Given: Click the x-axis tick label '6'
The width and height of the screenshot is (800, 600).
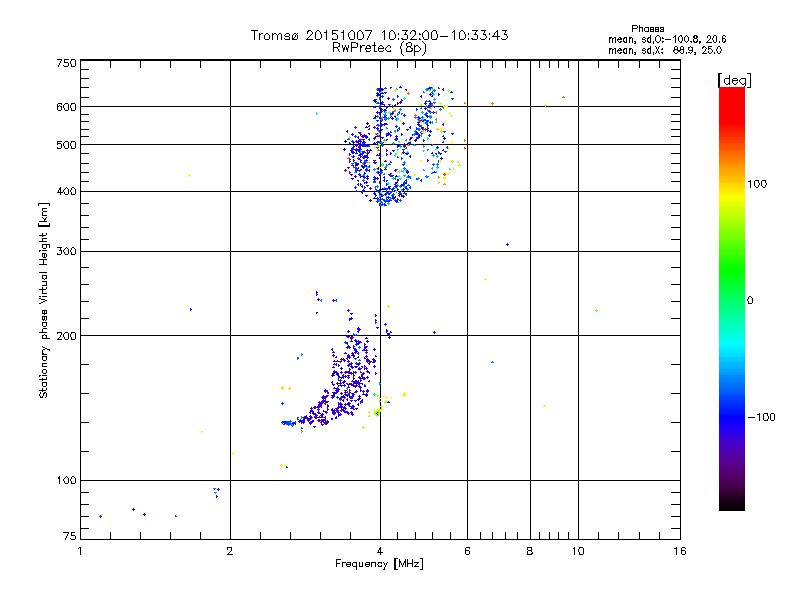Looking at the screenshot, I should click(467, 551).
